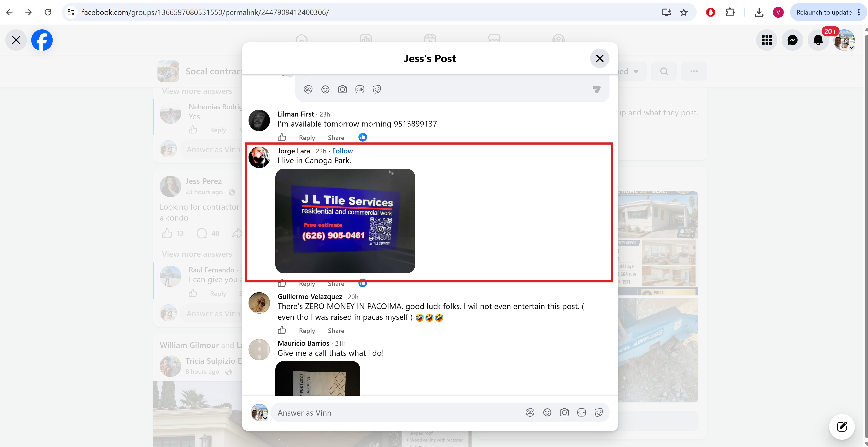Close the Jess's Post dialog
Viewport: 868px width, 447px height.
(599, 58)
